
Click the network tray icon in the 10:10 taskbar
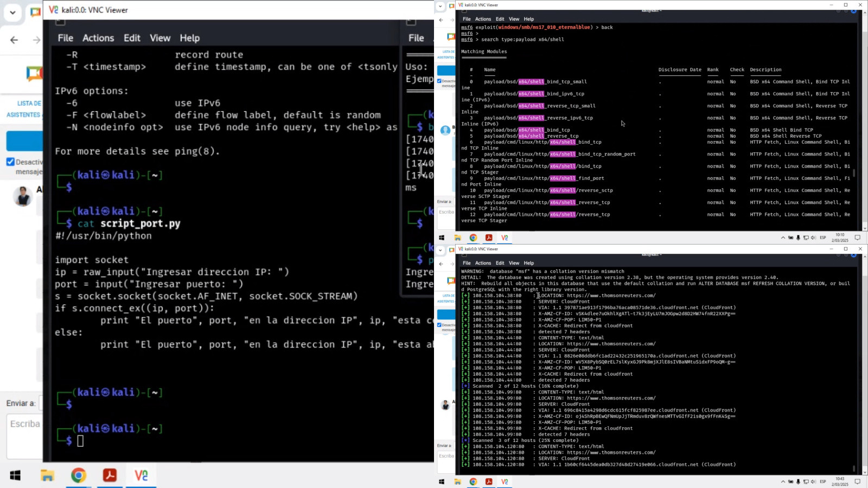click(x=806, y=237)
